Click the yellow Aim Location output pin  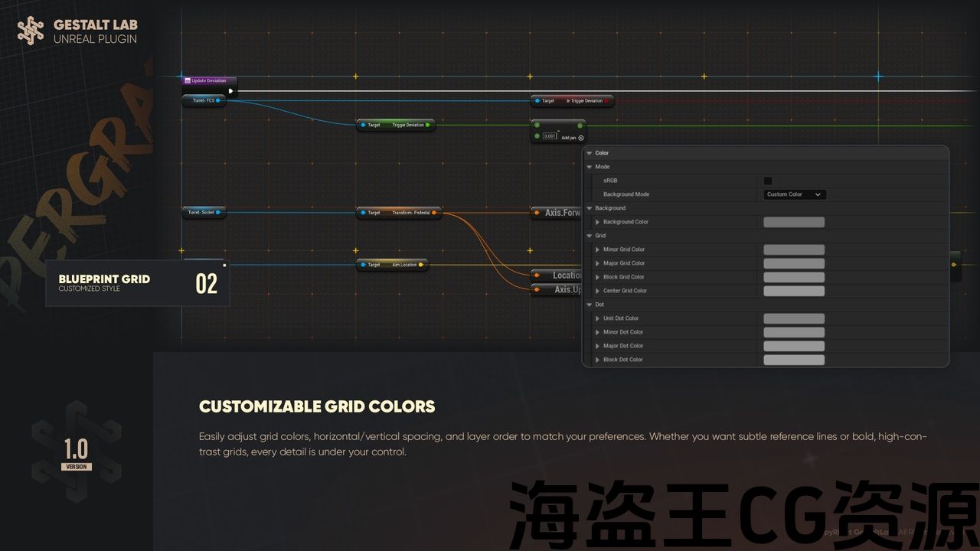tap(421, 265)
